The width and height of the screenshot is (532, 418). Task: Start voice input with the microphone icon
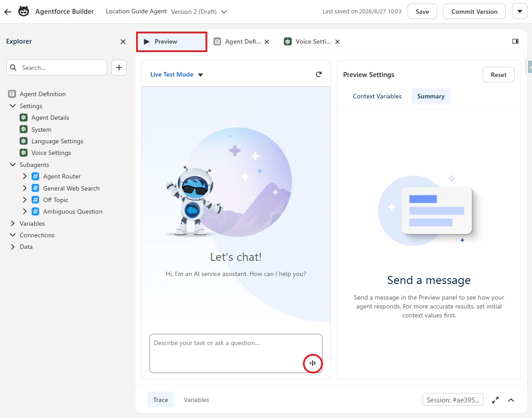click(312, 363)
